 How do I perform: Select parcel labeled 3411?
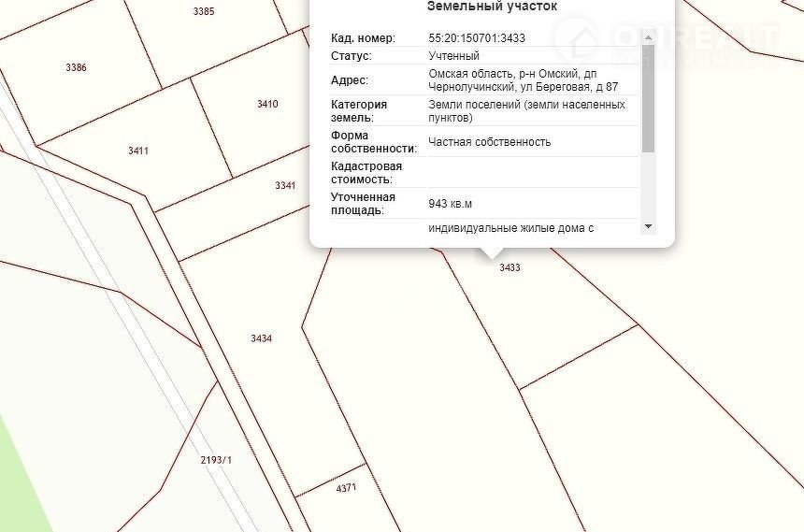click(138, 151)
